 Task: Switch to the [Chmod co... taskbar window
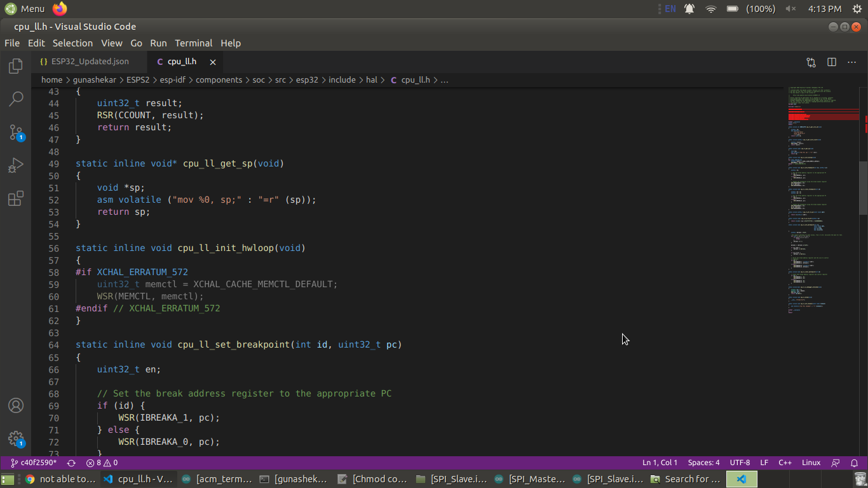point(374,479)
